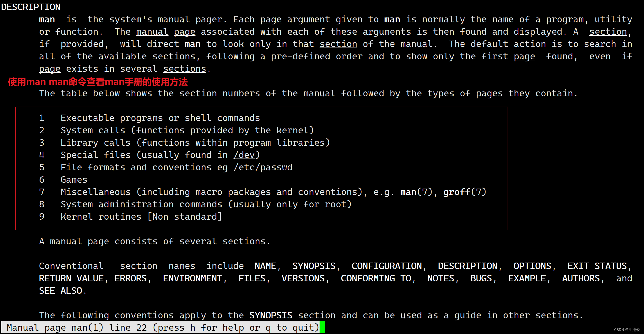Click the word CONFIGURATION in section names
The image size is (644, 334).
click(x=387, y=266)
